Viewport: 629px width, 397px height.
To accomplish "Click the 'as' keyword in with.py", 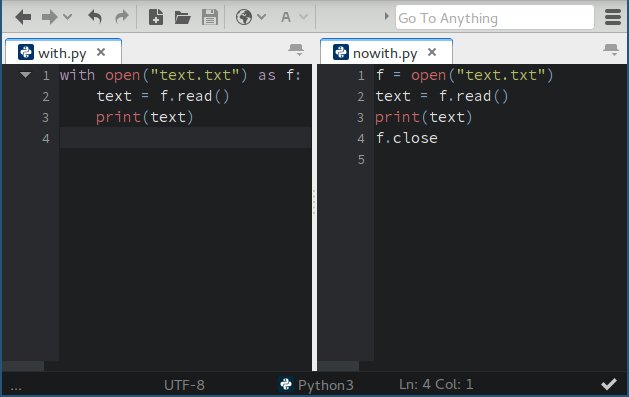I will pyautogui.click(x=267, y=76).
